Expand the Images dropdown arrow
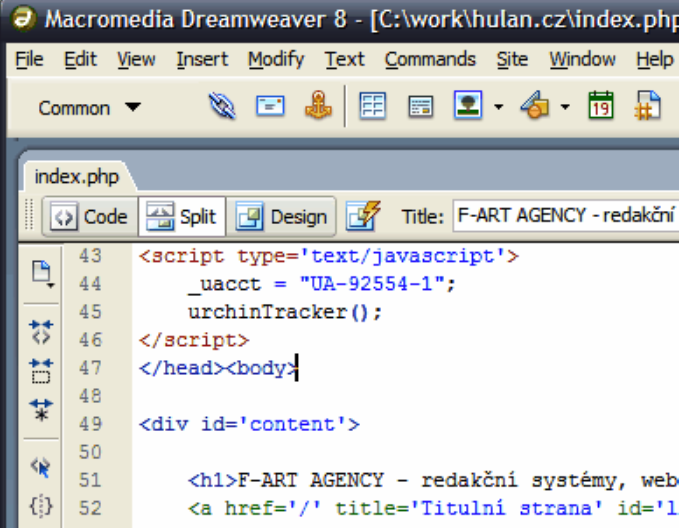This screenshot has height=529, width=680. tap(499, 106)
